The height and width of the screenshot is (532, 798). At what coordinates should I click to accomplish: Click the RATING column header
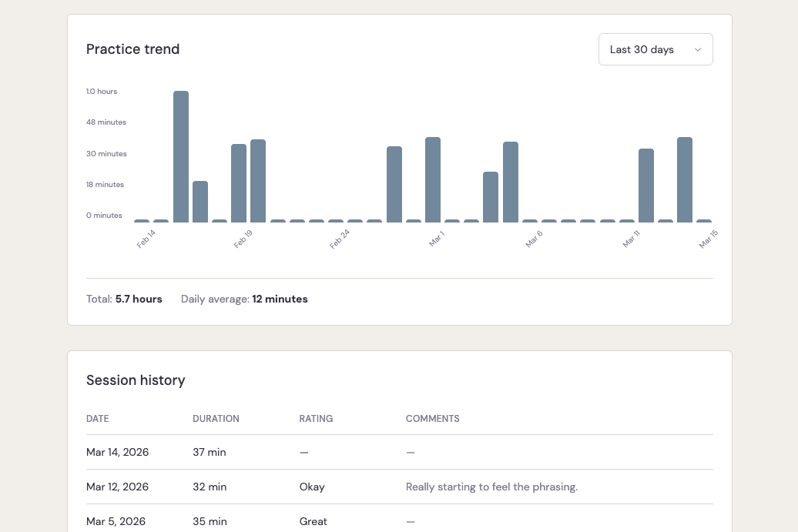(x=316, y=419)
